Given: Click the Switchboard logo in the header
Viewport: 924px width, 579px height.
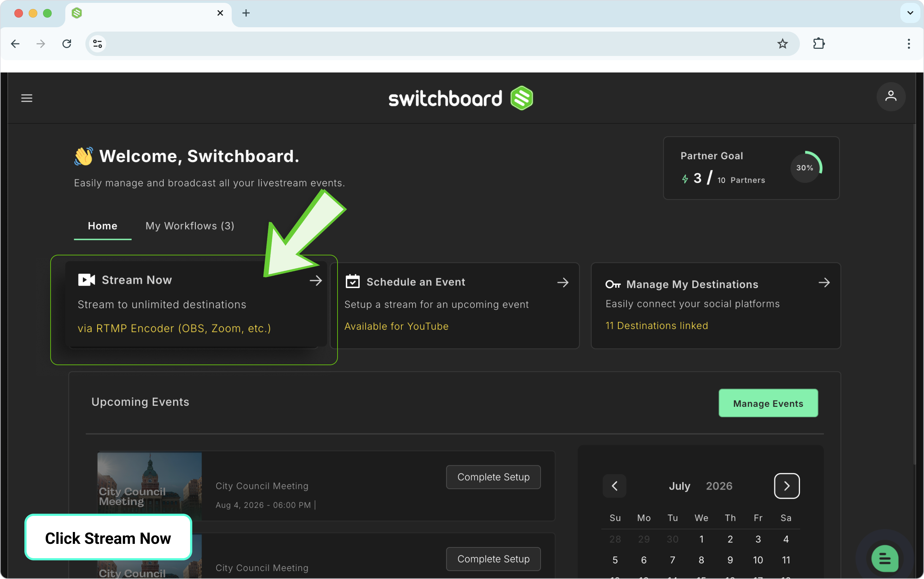Looking at the screenshot, I should (461, 98).
